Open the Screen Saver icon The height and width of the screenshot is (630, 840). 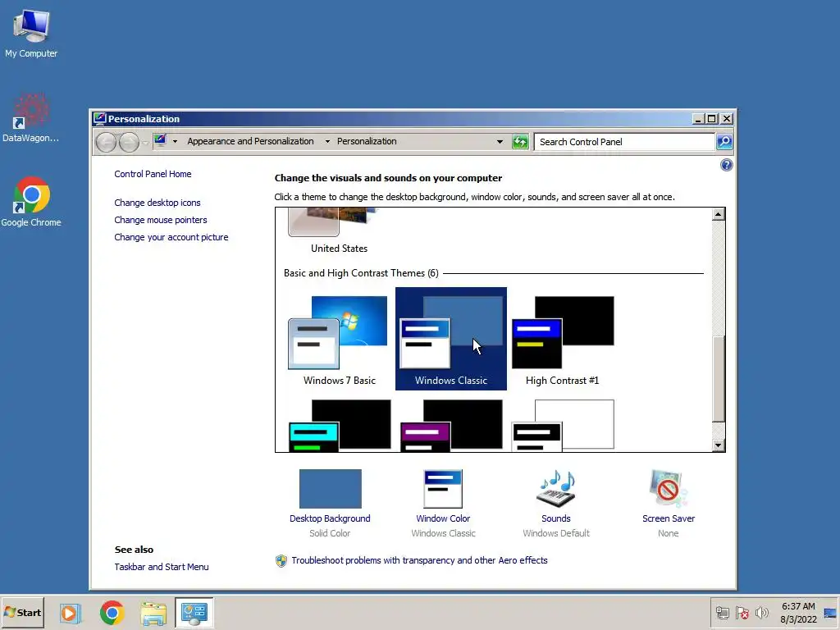[668, 489]
